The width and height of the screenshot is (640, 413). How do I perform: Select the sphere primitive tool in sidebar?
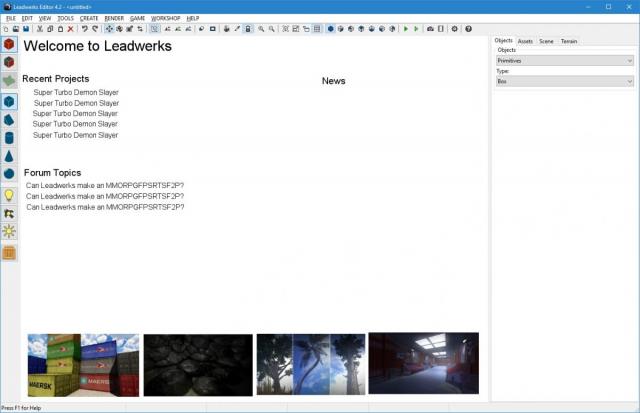pyautogui.click(x=9, y=174)
